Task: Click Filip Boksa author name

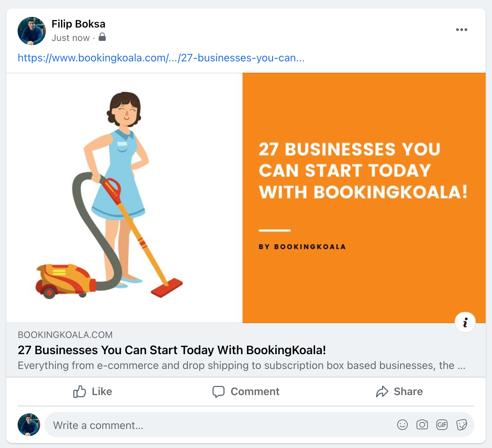Action: pos(78,24)
